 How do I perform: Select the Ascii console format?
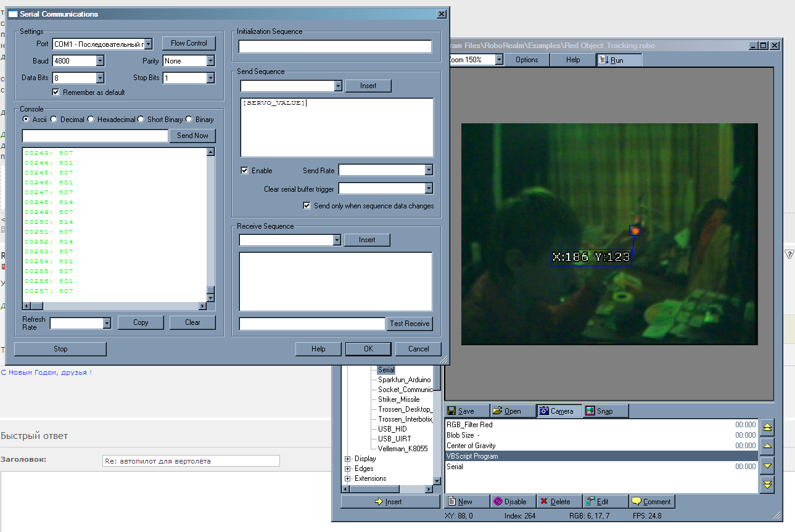click(26, 120)
